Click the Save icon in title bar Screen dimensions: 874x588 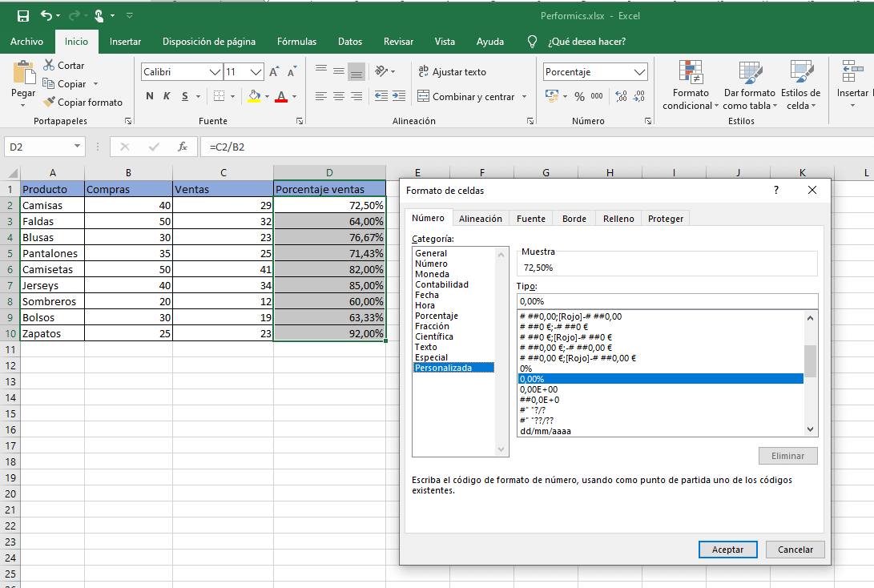pyautogui.click(x=22, y=15)
